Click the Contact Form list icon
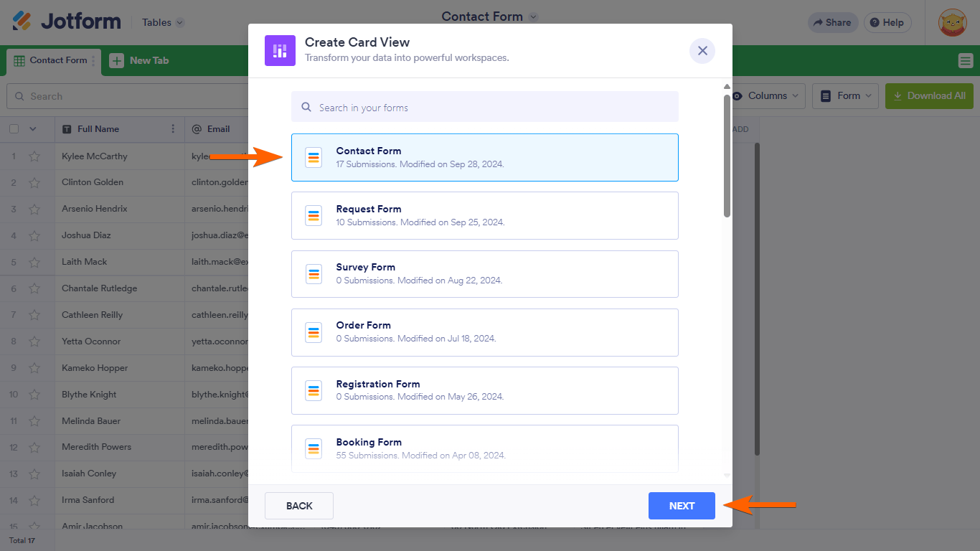Viewport: 980px width, 551px height. 314,157
